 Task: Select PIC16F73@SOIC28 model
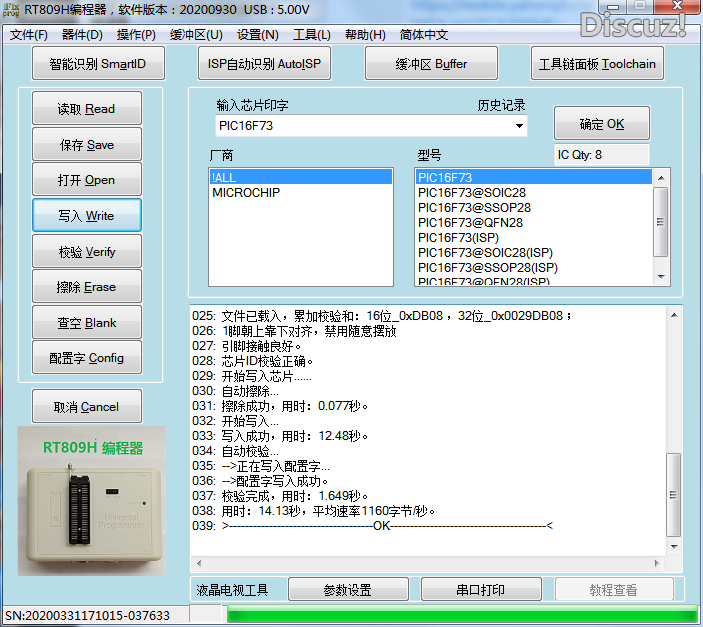tap(533, 192)
